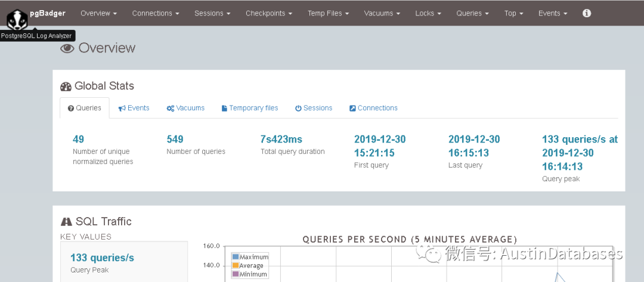Screen dimensions: 644x282
Task: Click the orange Average legend swatch
Action: pos(236,265)
